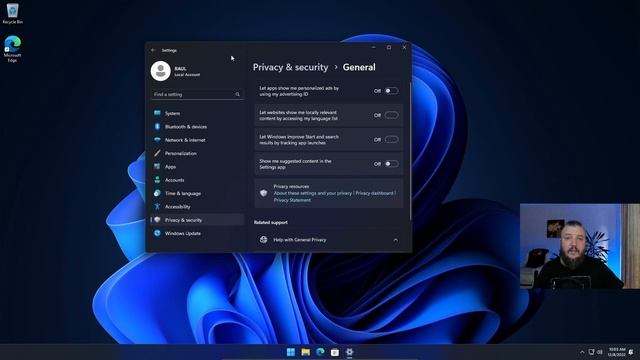640x360 pixels.
Task: Click the General breadcrumb title
Action: point(359,67)
